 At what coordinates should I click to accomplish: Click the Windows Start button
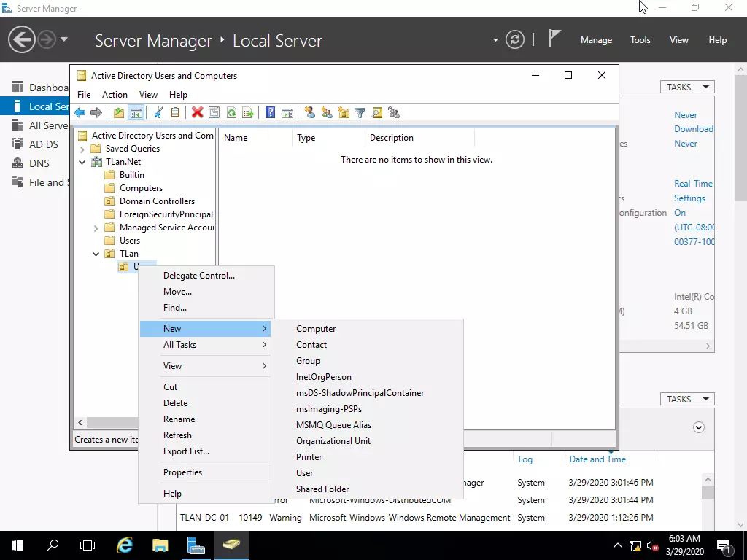coord(18,545)
